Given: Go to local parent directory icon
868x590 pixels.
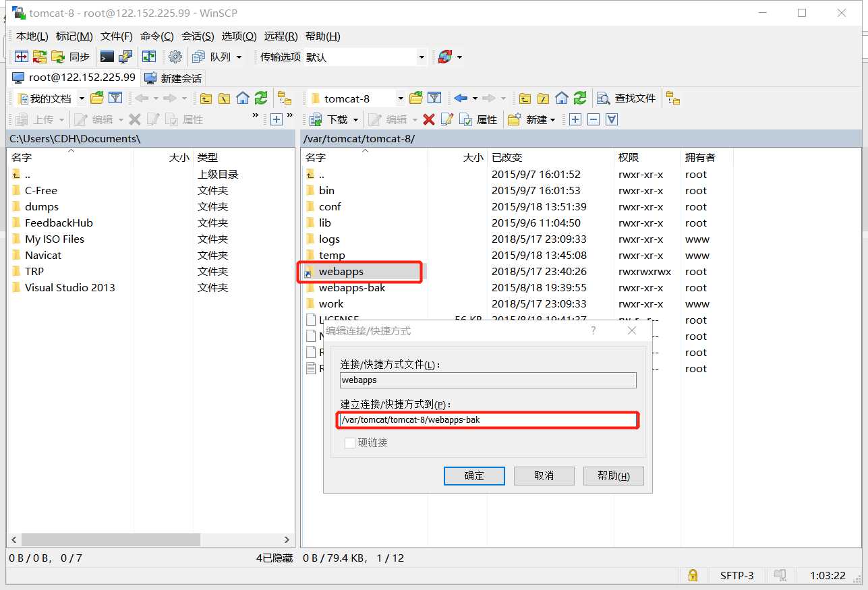Looking at the screenshot, I should click(206, 98).
